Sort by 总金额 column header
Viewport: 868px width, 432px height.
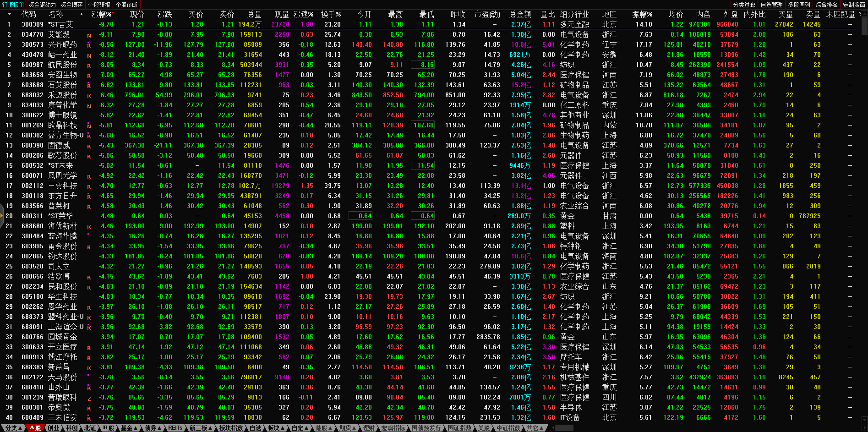click(520, 14)
